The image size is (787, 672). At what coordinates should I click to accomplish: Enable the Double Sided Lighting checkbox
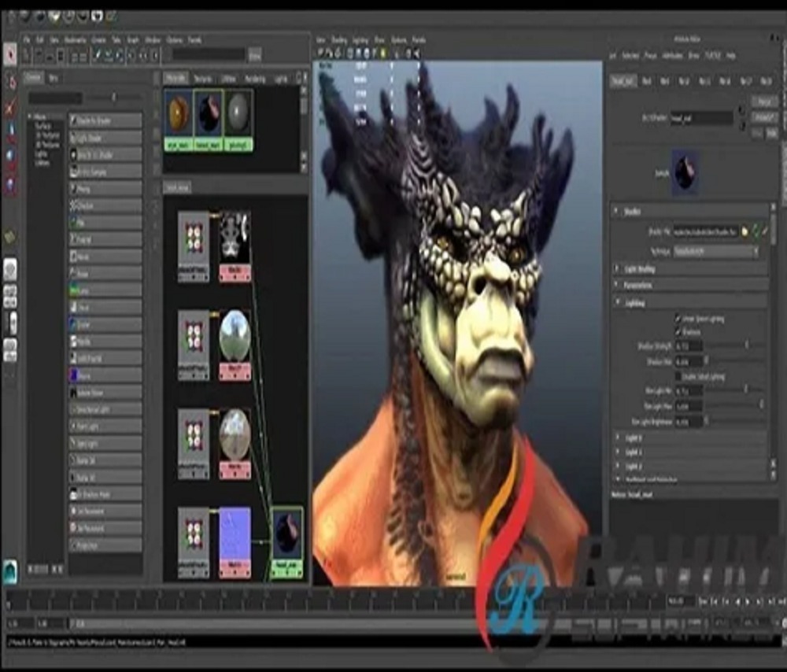(x=678, y=376)
